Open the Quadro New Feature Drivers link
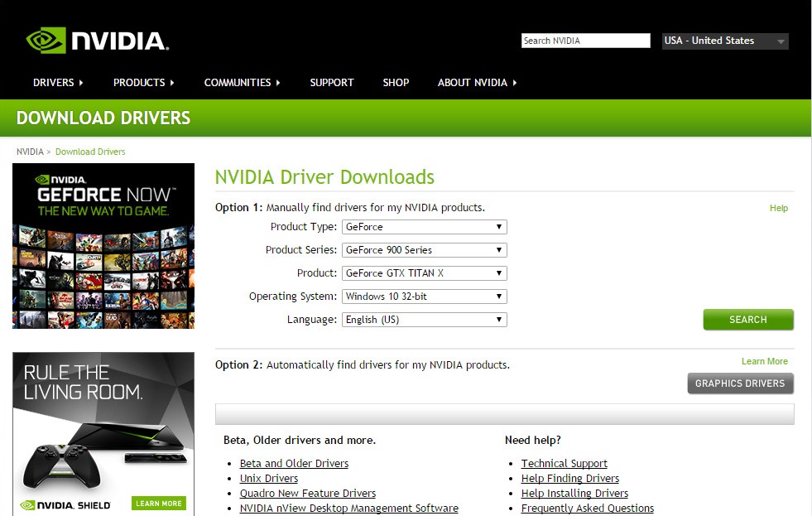 tap(308, 493)
